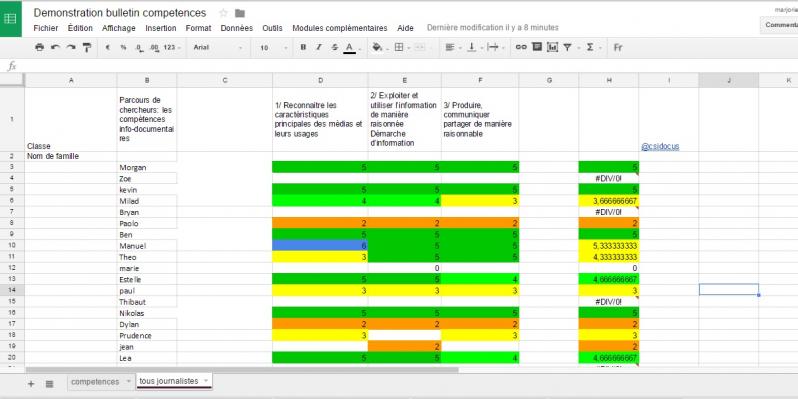Open the Affichage menu

coord(119,28)
